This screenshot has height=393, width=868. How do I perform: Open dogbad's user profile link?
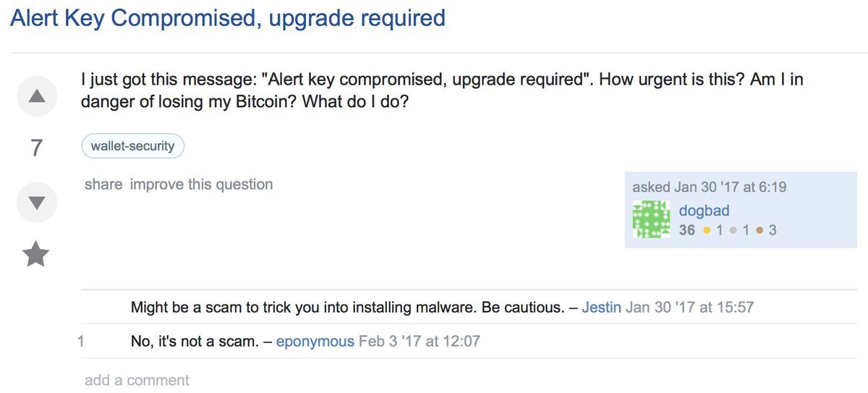point(704,211)
